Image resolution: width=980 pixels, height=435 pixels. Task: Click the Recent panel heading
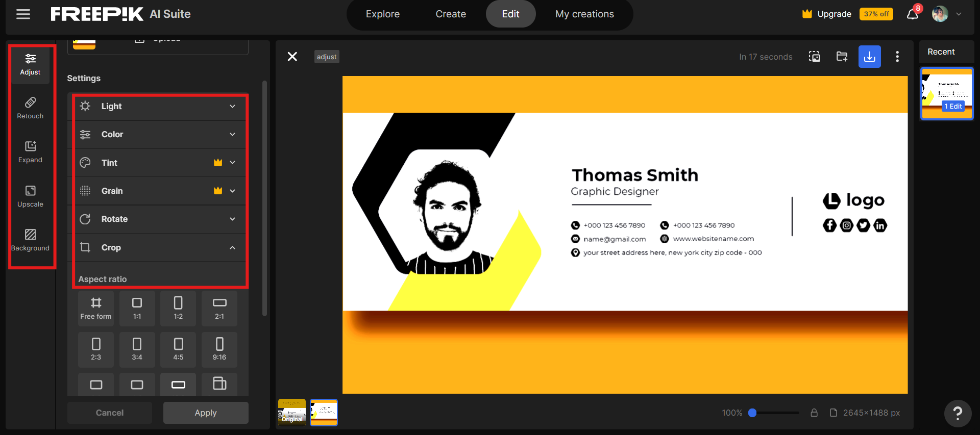click(941, 52)
